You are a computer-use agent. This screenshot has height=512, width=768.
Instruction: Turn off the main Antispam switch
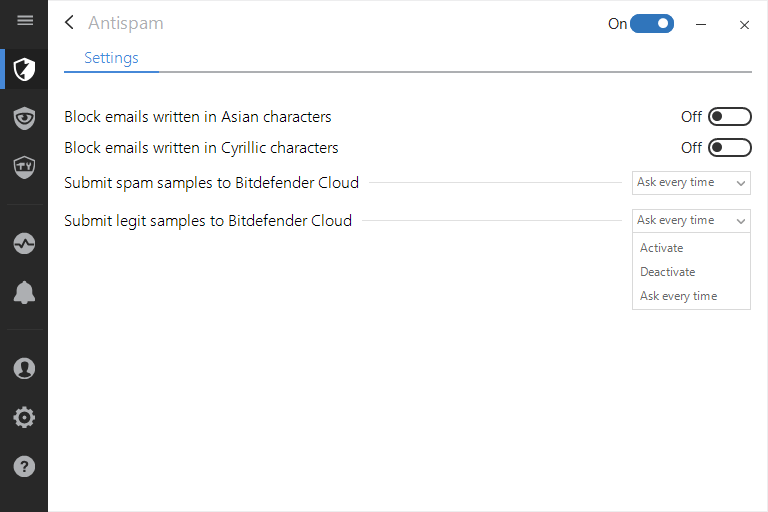[x=652, y=23]
